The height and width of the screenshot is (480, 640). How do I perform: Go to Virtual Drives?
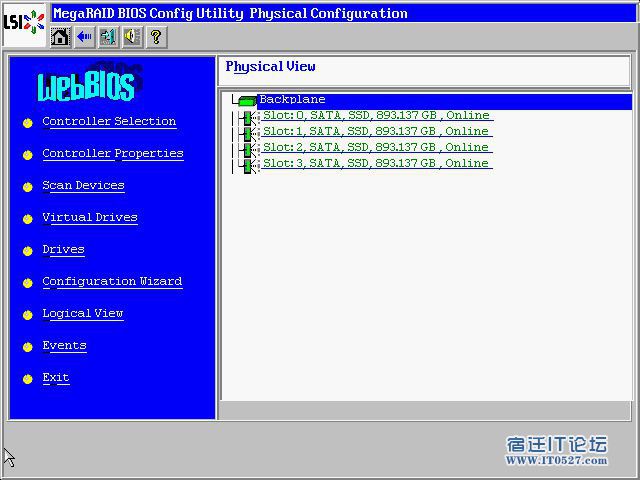click(x=90, y=218)
